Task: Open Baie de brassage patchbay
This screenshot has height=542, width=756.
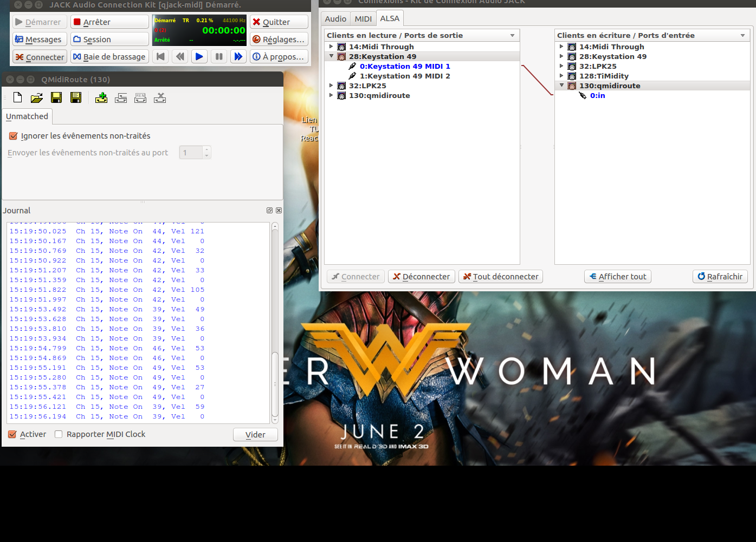Action: tap(109, 57)
